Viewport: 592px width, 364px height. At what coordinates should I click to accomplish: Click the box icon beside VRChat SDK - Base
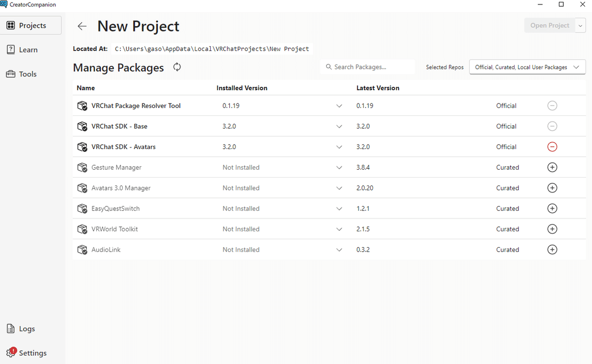tap(82, 126)
